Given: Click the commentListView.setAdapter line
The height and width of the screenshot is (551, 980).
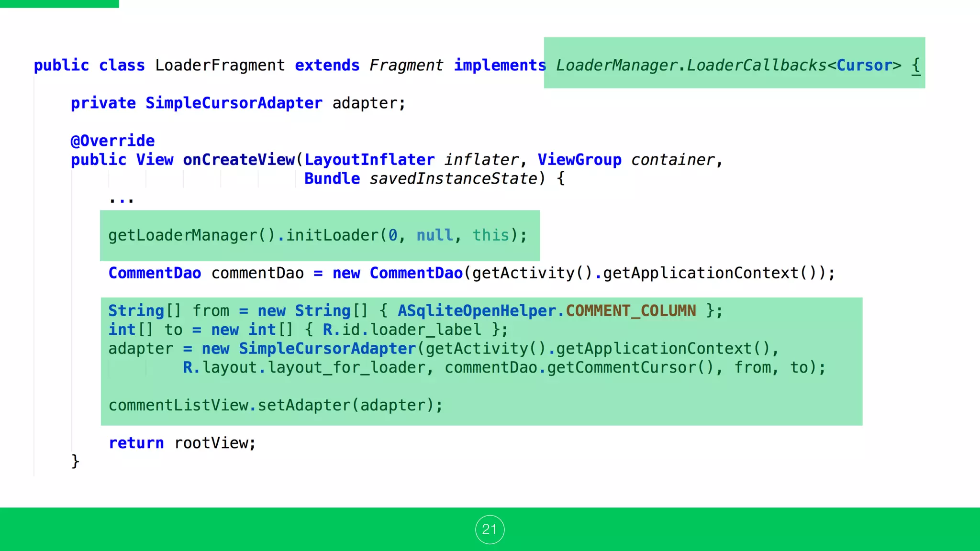Looking at the screenshot, I should coord(276,405).
